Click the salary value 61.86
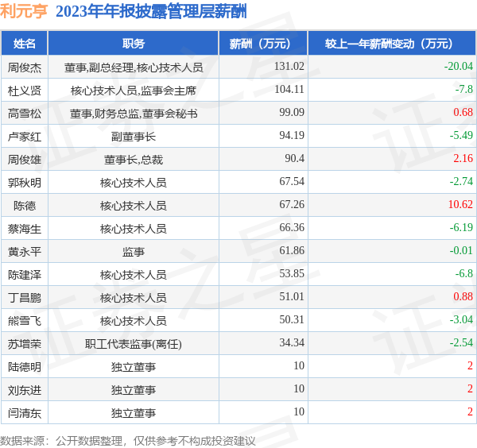The height and width of the screenshot is (448, 477). pos(292,250)
